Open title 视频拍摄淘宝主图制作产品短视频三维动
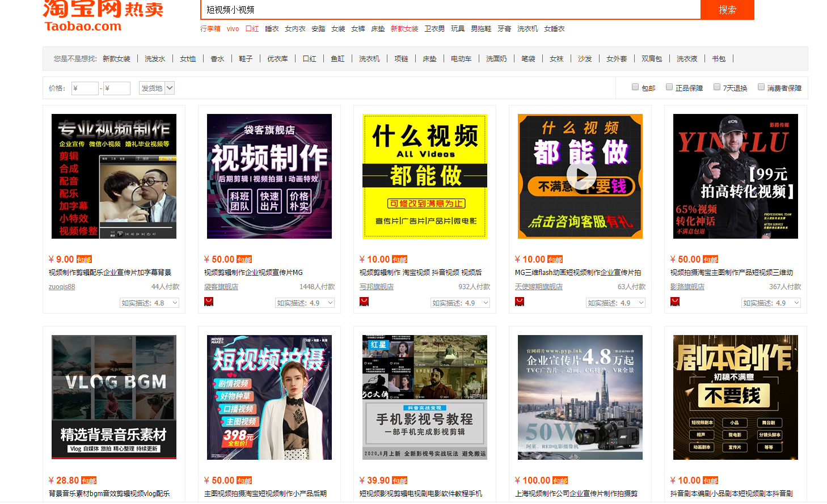Image resolution: width=827 pixels, height=504 pixels. [x=732, y=273]
